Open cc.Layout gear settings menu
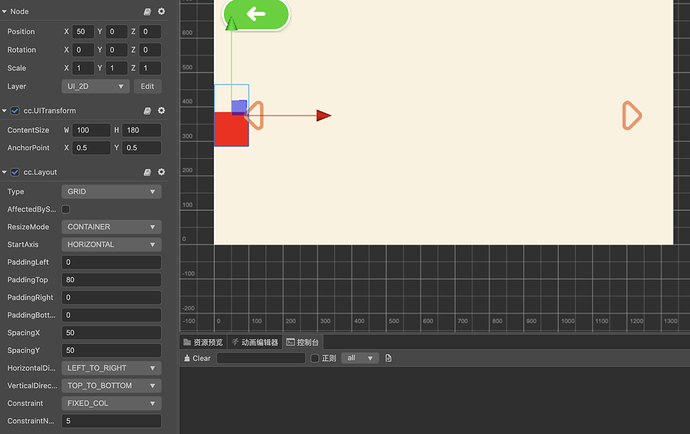This screenshot has width=690, height=434. click(161, 172)
